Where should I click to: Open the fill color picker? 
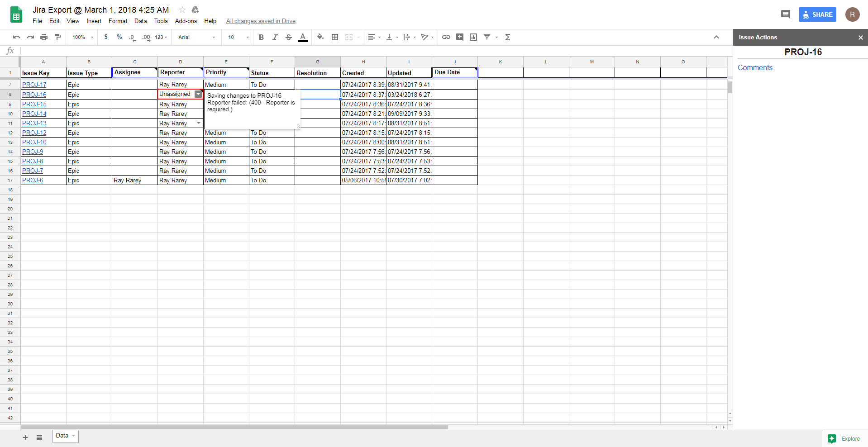320,37
